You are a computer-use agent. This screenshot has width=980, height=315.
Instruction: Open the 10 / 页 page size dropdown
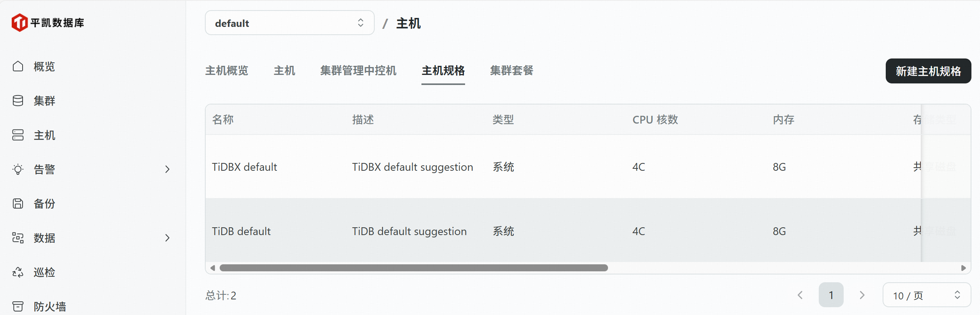click(926, 295)
